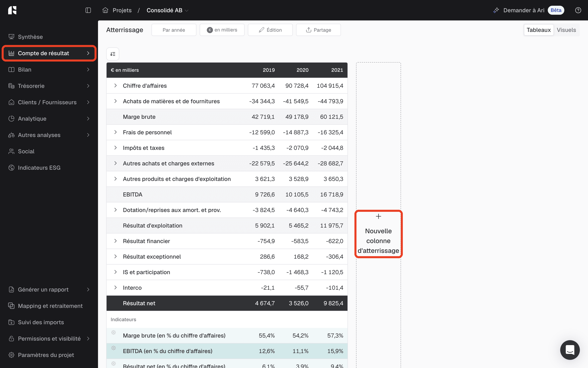Image resolution: width=588 pixels, height=368 pixels.
Task: Click the home icon in breadcrumb
Action: pos(105,10)
